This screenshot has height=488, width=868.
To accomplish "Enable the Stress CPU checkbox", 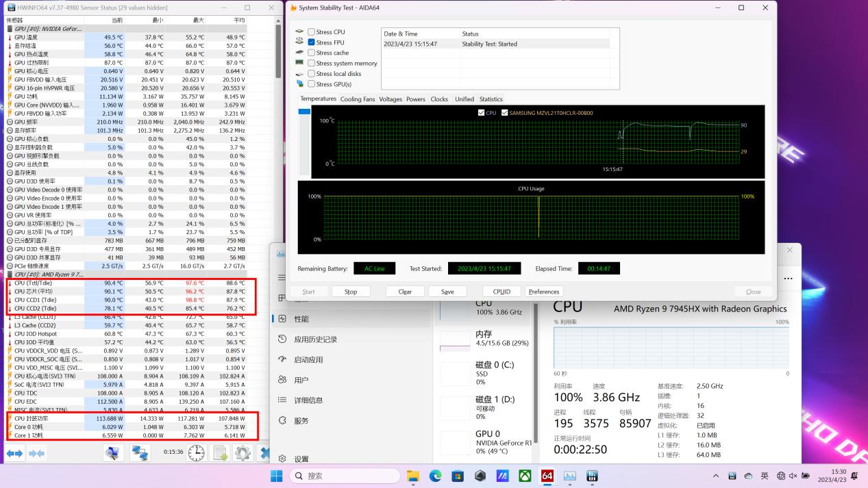I will point(311,31).
